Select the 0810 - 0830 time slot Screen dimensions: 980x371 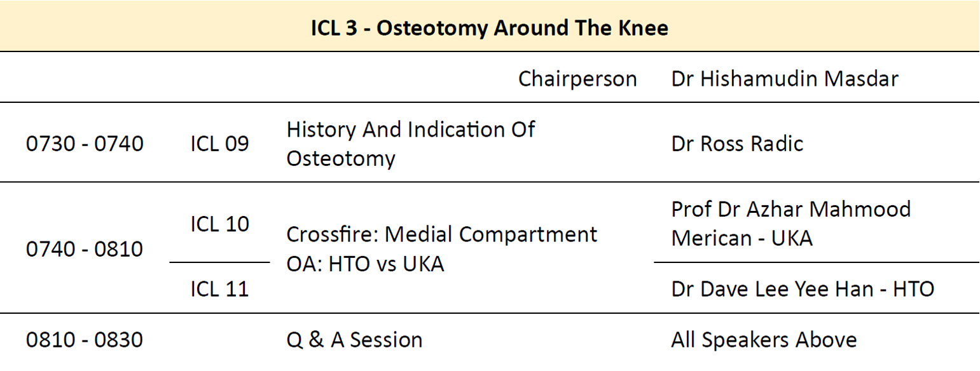(x=85, y=340)
